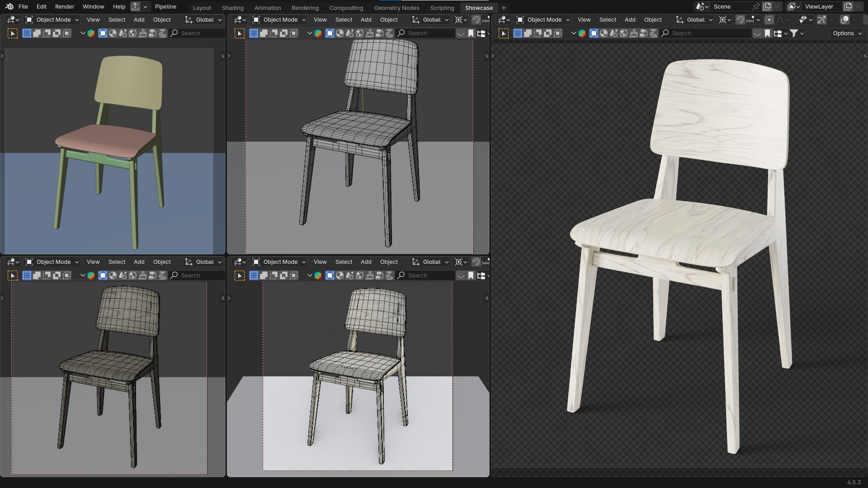Image resolution: width=868 pixels, height=488 pixels.
Task: Toggle show gizmo in right viewport
Action: click(x=821, y=20)
